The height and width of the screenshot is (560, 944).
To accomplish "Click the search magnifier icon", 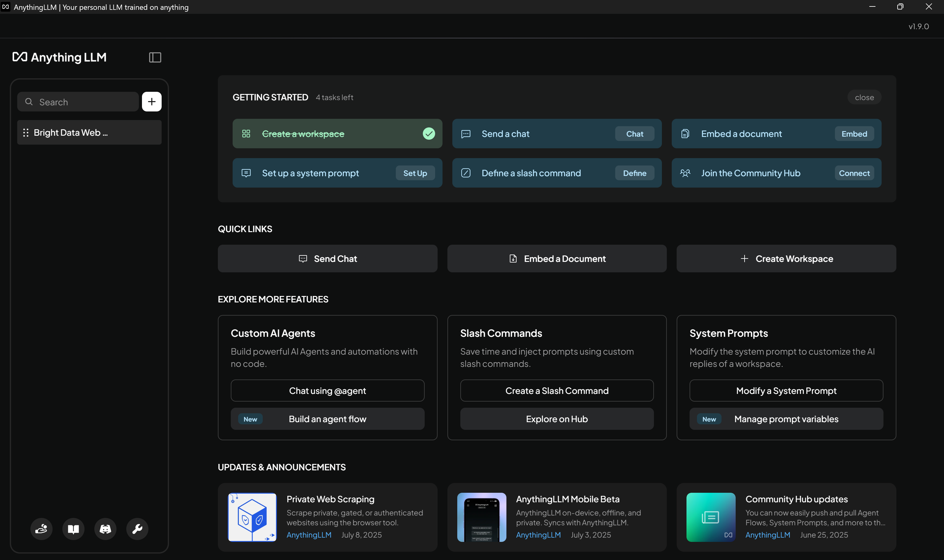I will tap(29, 102).
